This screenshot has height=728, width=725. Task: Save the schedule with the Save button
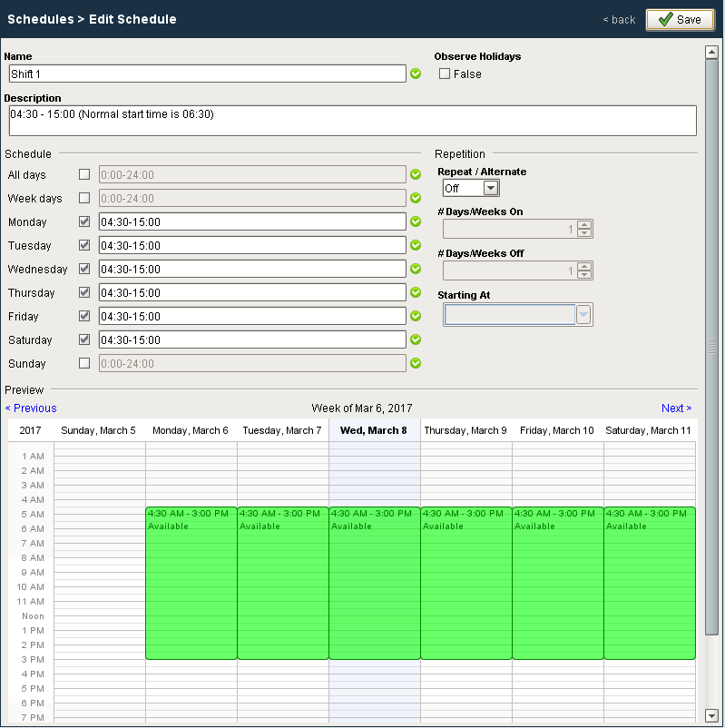coord(680,19)
